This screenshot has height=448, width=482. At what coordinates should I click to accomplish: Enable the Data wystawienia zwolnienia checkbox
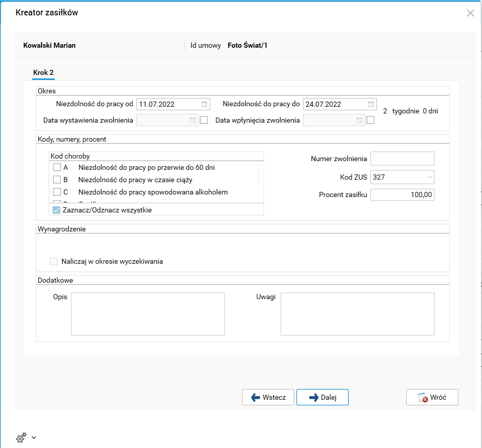[x=204, y=121]
